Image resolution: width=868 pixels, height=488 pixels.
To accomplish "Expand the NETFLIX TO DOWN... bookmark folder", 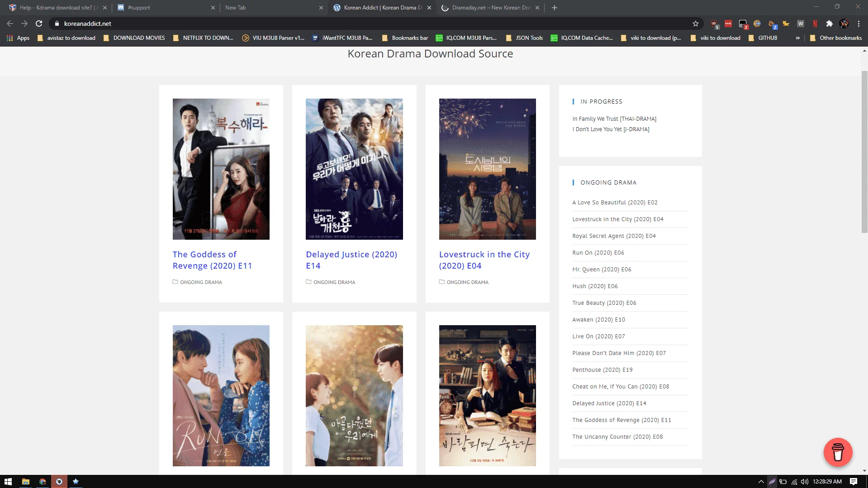I will click(203, 38).
